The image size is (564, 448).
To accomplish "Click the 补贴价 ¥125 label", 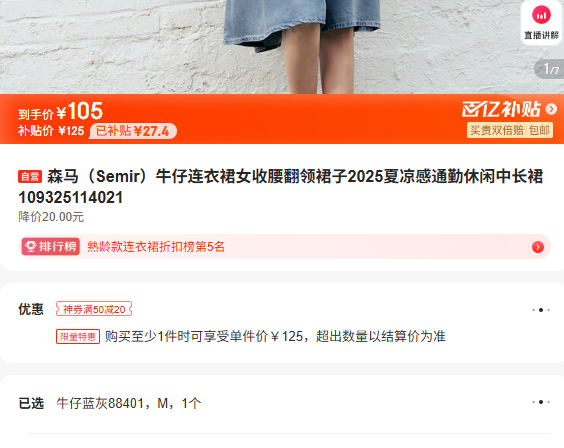I will click(x=51, y=131).
